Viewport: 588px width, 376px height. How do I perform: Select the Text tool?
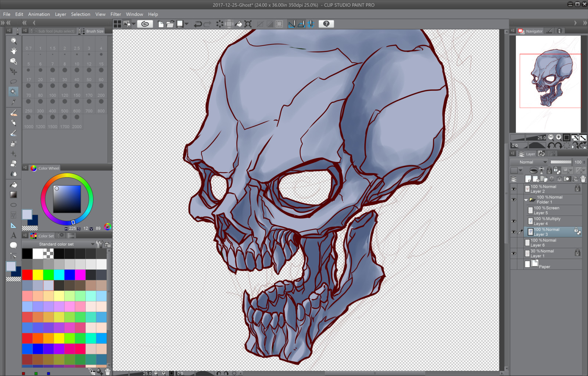point(14,235)
